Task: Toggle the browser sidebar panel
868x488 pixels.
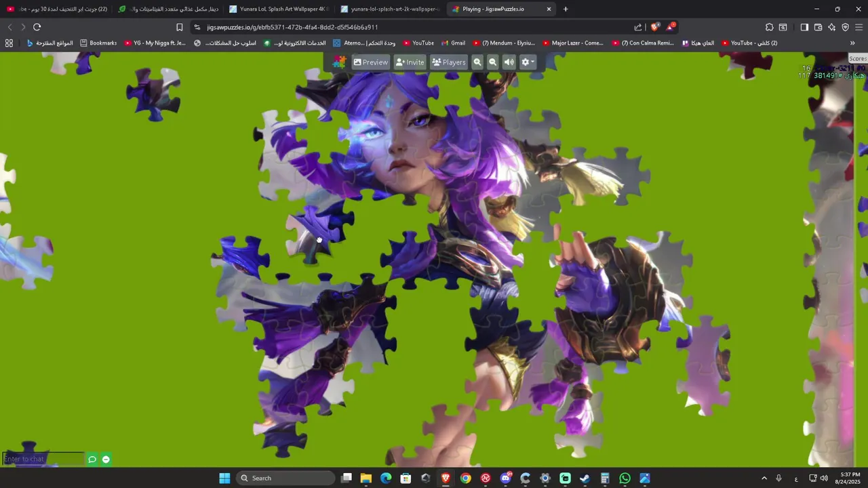Action: (804, 27)
